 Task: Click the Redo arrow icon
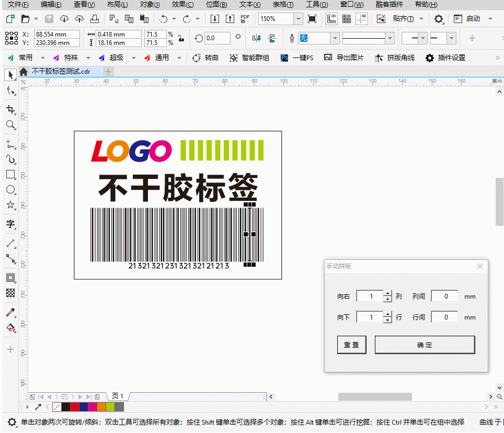187,19
